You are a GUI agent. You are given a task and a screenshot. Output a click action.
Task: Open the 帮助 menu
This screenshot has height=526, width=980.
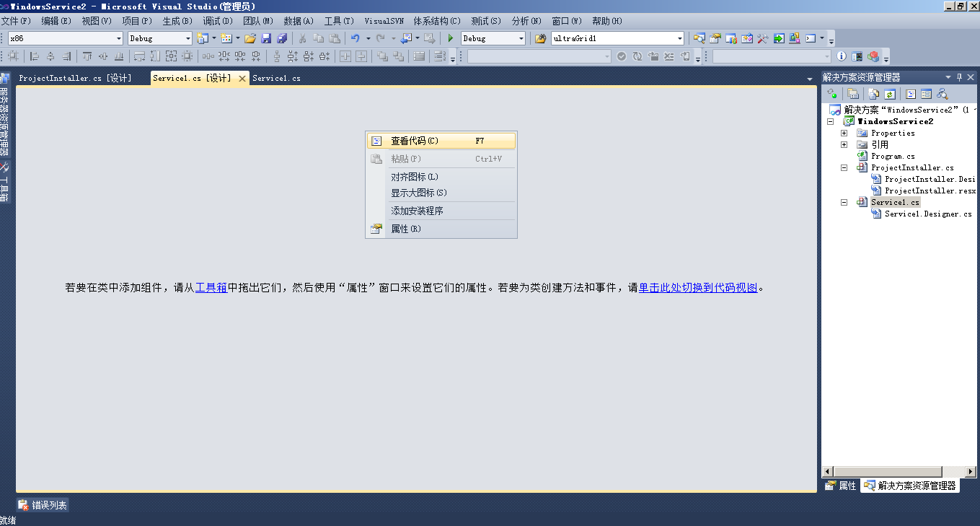[607, 21]
